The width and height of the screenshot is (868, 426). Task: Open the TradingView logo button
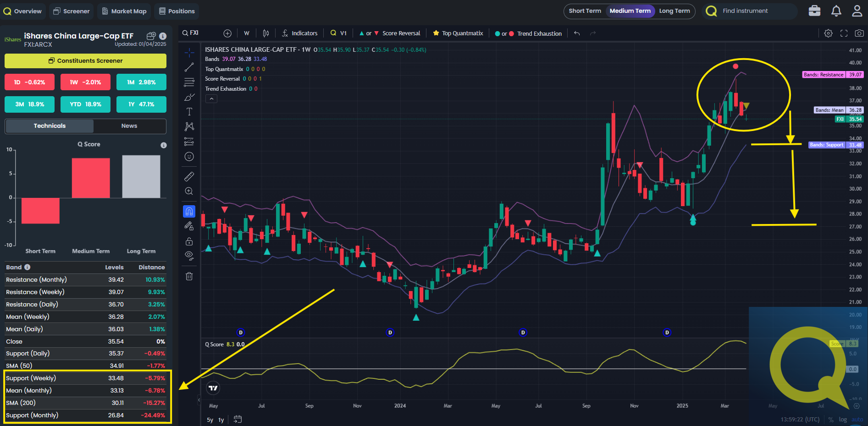click(213, 388)
